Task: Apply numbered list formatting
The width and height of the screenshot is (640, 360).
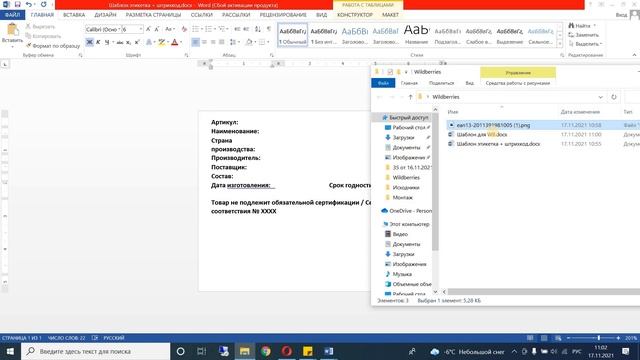Action: (210, 29)
